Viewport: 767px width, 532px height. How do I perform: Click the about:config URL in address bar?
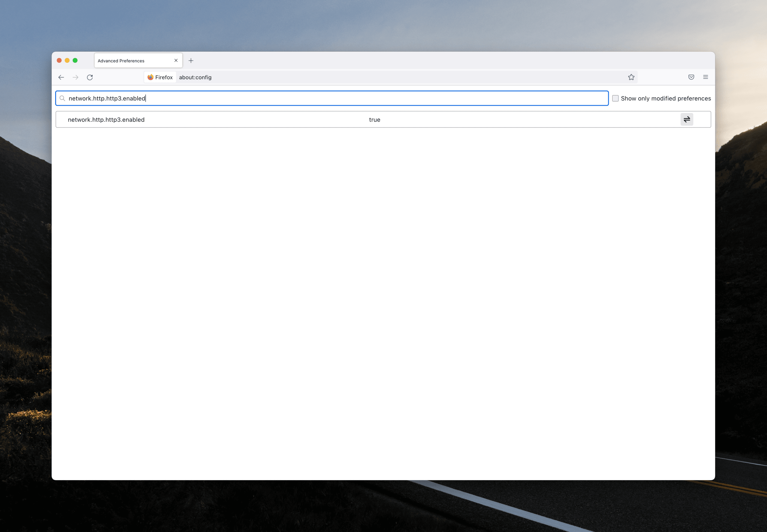click(x=195, y=77)
